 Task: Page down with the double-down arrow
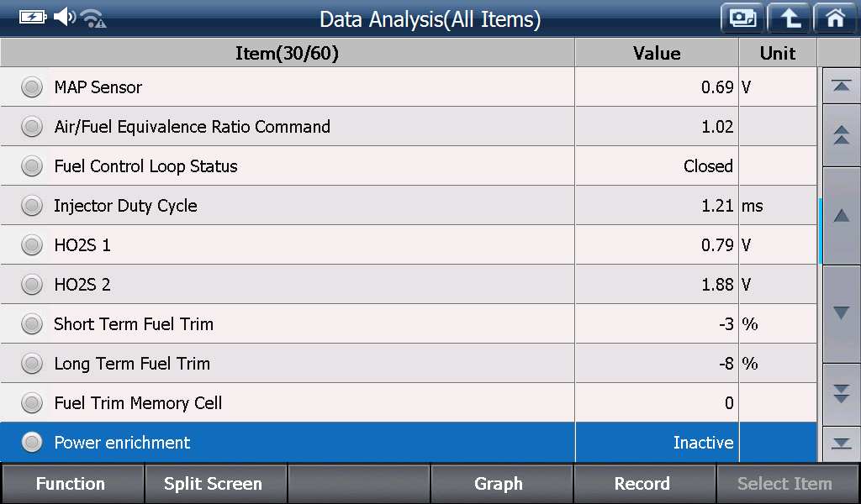(841, 394)
